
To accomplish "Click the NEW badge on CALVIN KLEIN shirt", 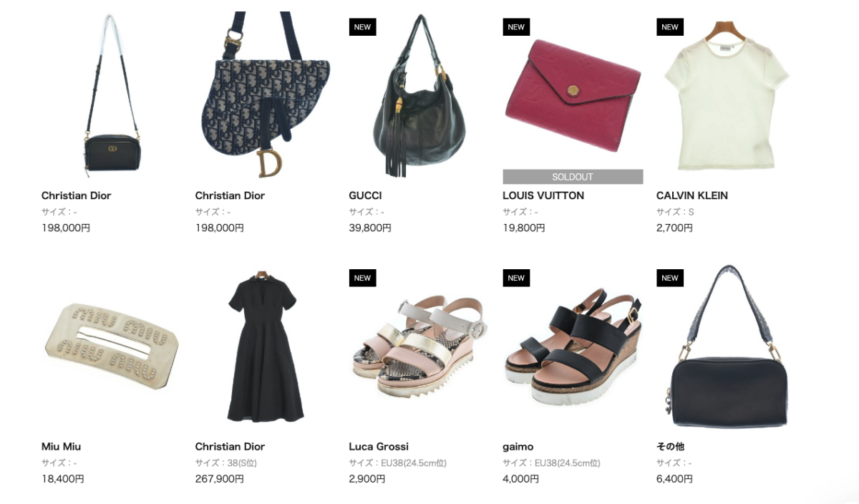I will (x=670, y=27).
